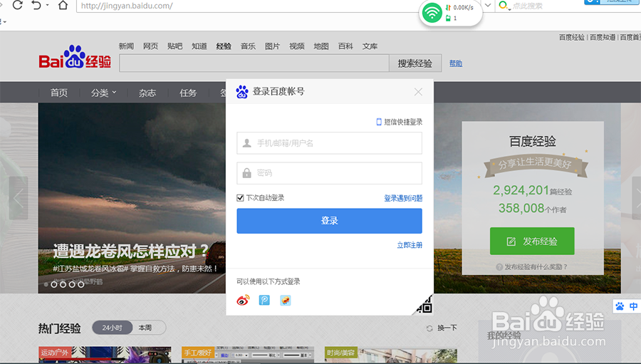The width and height of the screenshot is (641, 364).
Task: Focus the 密码 password field
Action: 330,173
